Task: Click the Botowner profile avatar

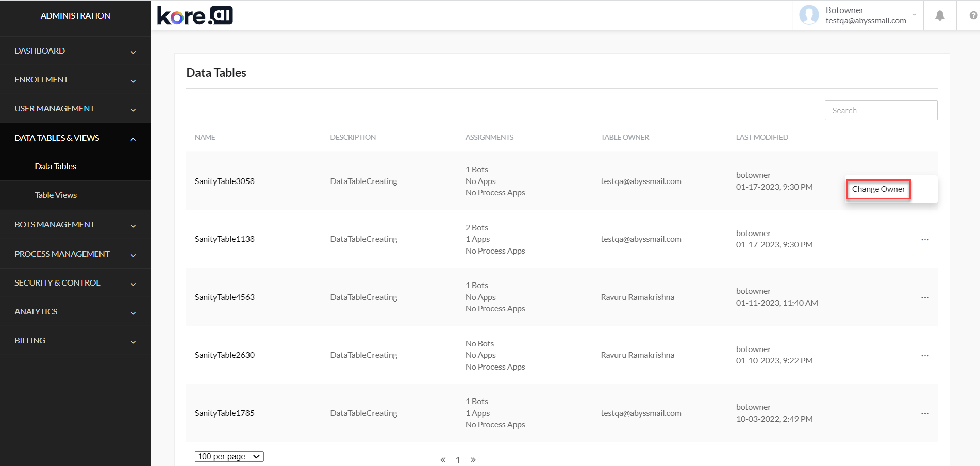Action: click(x=809, y=15)
